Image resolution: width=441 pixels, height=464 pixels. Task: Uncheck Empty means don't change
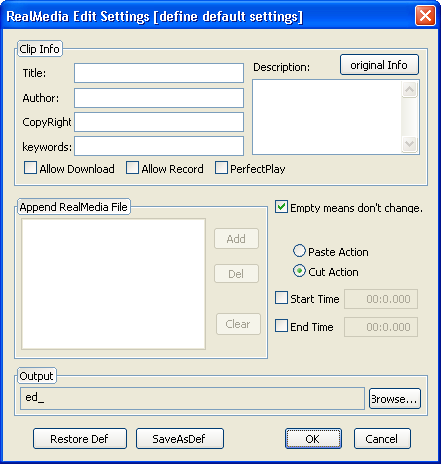pyautogui.click(x=281, y=207)
